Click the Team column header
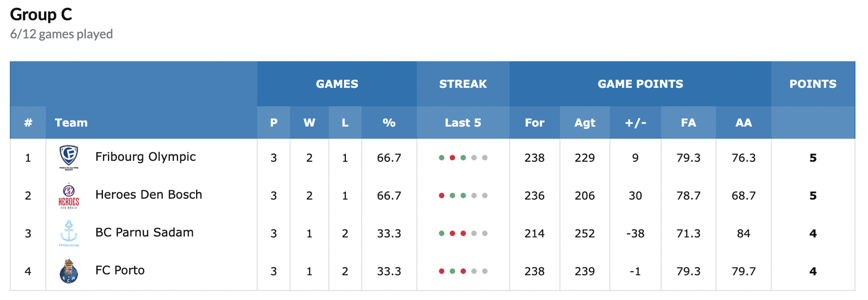Viewport: 868px width, 300px height. 71,123
